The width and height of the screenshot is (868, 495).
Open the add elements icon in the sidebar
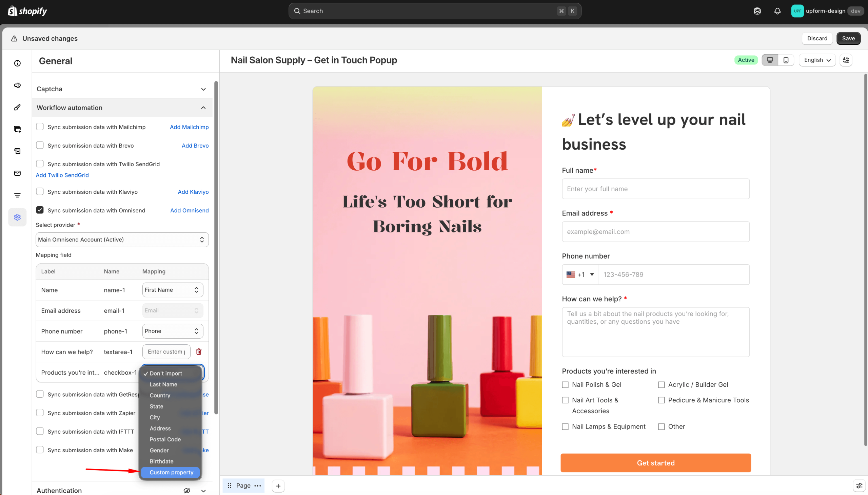click(x=17, y=129)
